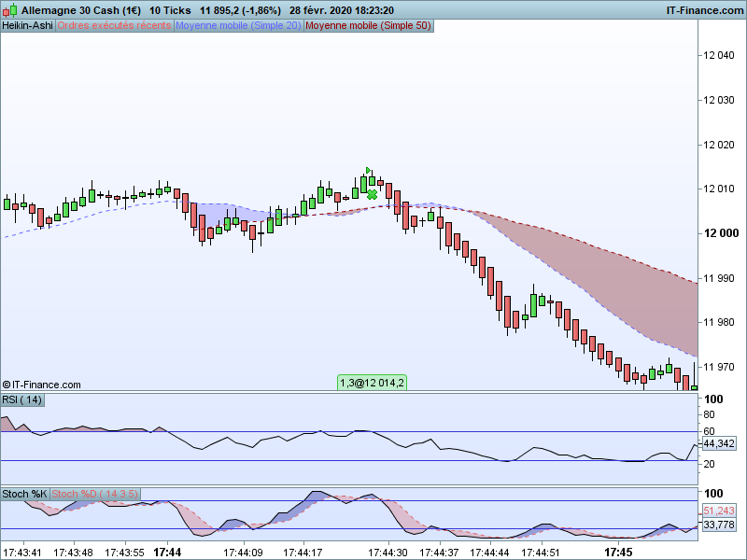Click the 17:45 time axis label
The width and height of the screenshot is (747, 560).
pyautogui.click(x=618, y=553)
